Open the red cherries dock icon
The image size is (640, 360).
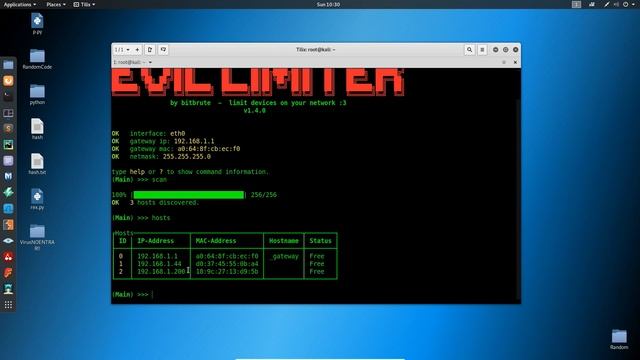point(8,257)
